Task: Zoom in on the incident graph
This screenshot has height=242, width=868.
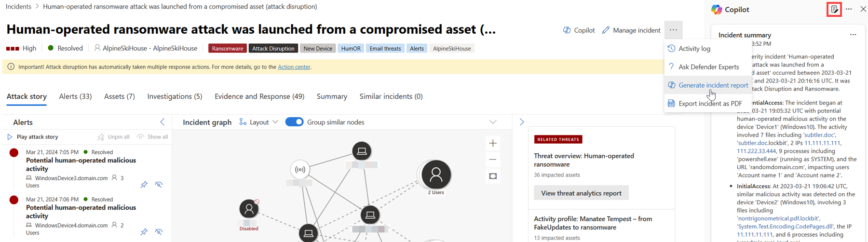Action: tap(493, 143)
